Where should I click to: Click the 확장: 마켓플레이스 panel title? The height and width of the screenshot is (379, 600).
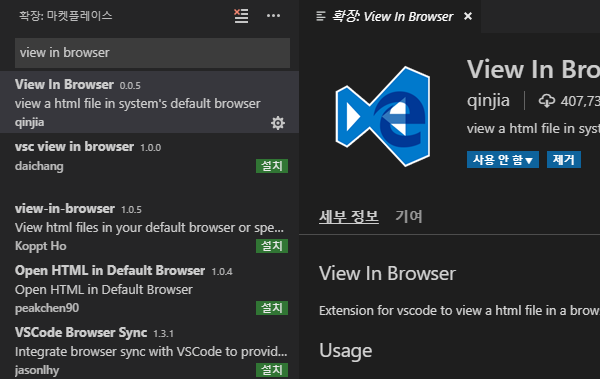point(65,16)
